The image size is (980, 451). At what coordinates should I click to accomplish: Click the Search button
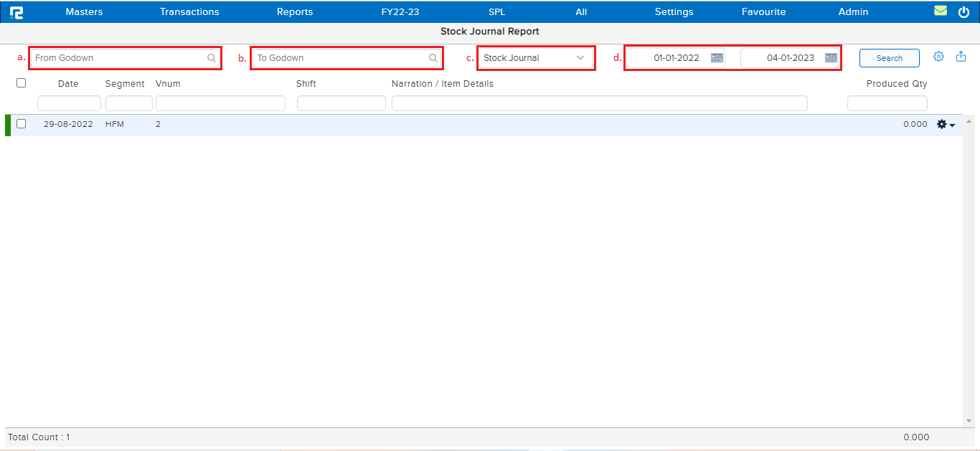pos(889,57)
